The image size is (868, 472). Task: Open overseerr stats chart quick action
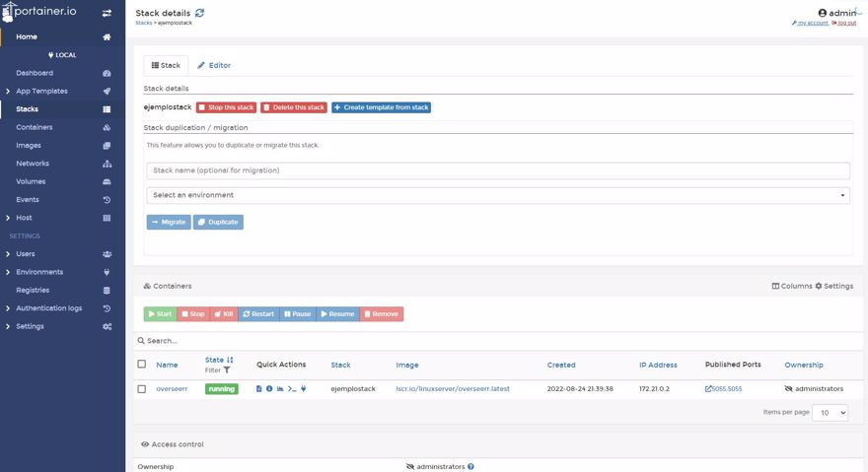(280, 389)
